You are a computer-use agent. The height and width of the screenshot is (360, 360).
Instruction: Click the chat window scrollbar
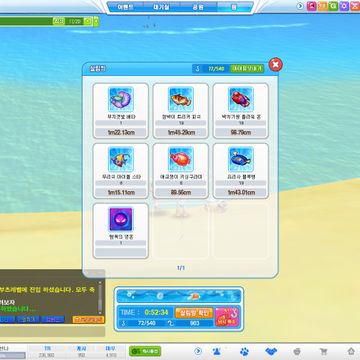click(x=100, y=299)
